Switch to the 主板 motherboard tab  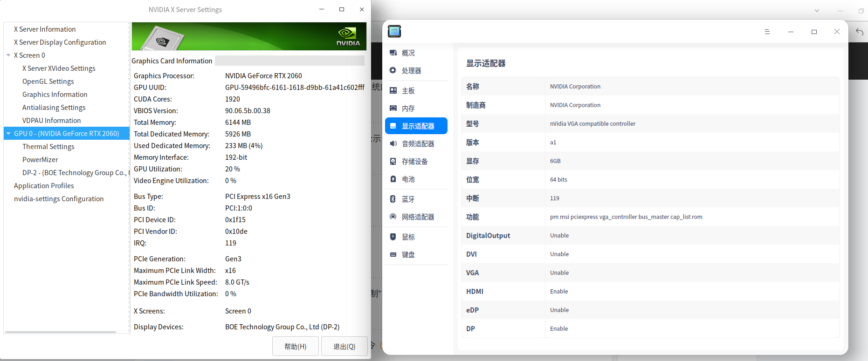tap(416, 91)
